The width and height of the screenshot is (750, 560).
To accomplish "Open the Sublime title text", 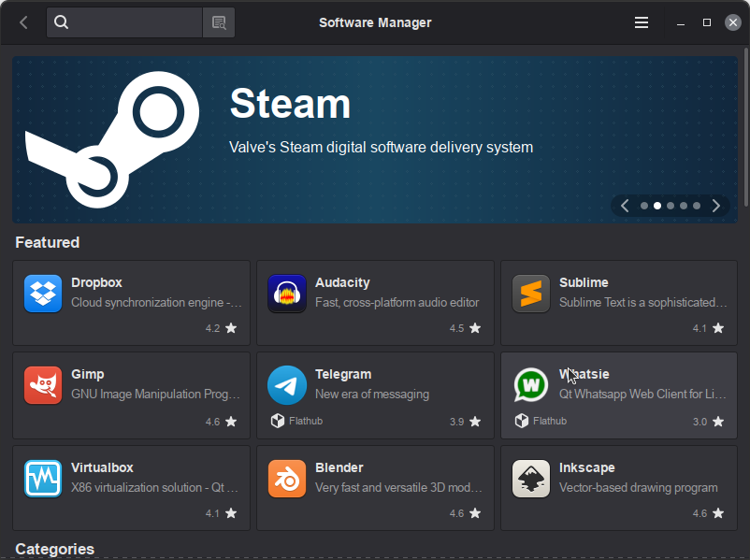I will [584, 282].
